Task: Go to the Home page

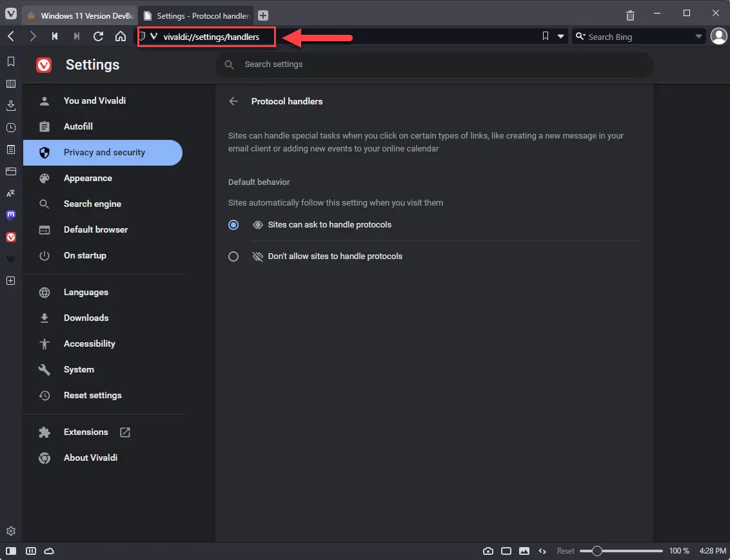Action: click(x=121, y=36)
